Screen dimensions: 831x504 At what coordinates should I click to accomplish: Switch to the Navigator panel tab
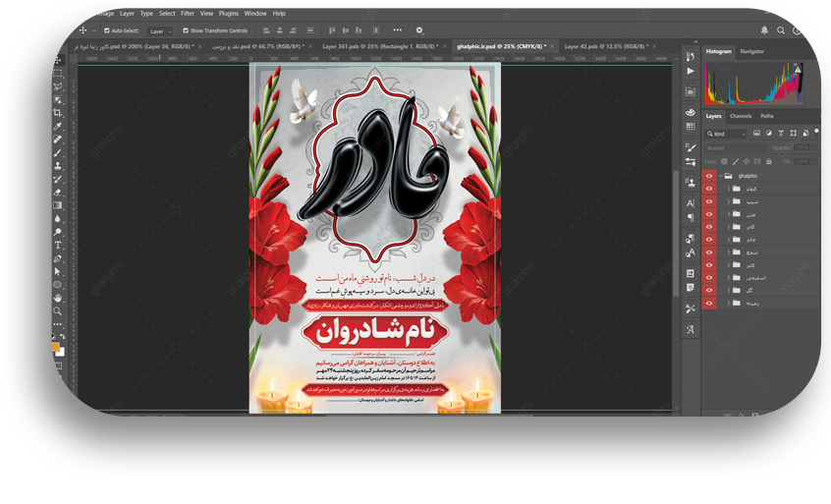point(751,51)
